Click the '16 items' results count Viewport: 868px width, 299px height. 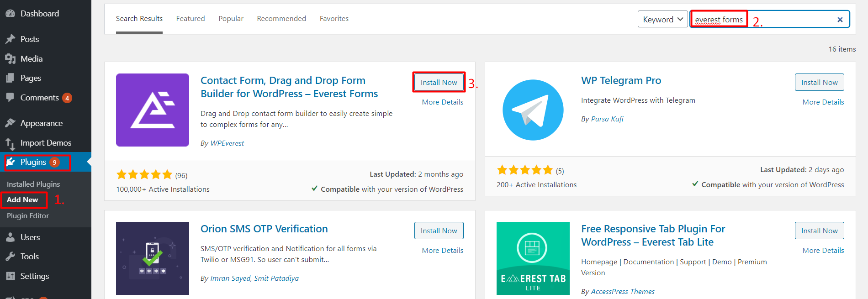coord(842,49)
